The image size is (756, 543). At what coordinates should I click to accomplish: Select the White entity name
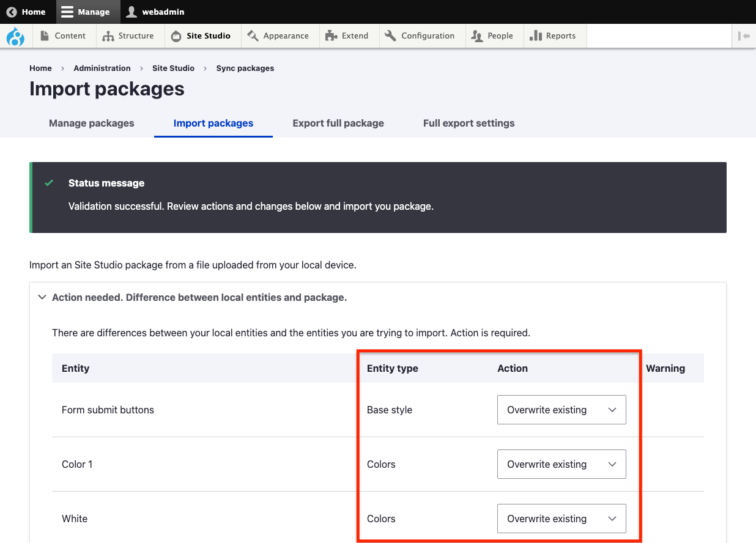[75, 519]
